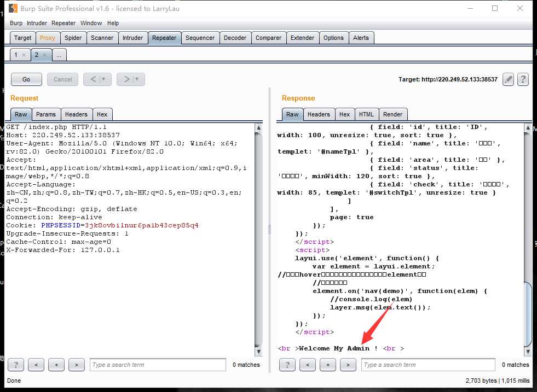
Task: Show request Hex tab
Action: (102, 114)
